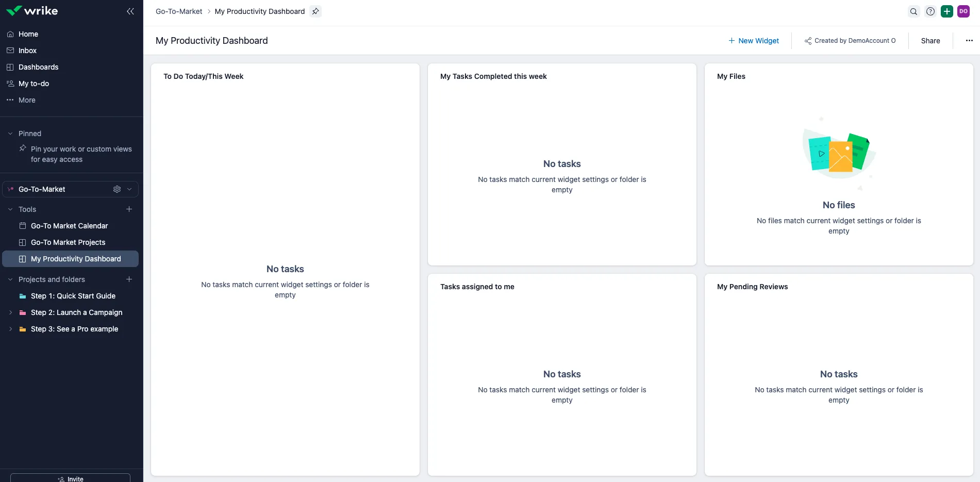Viewport: 980px width, 482px height.
Task: Click the My Files widget title
Action: 731,76
